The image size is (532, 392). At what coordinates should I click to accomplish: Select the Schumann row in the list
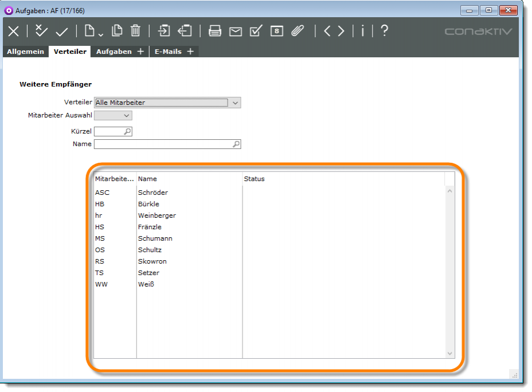pyautogui.click(x=155, y=238)
